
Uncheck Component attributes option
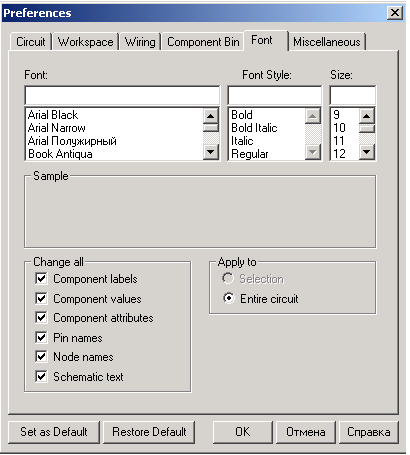click(41, 317)
